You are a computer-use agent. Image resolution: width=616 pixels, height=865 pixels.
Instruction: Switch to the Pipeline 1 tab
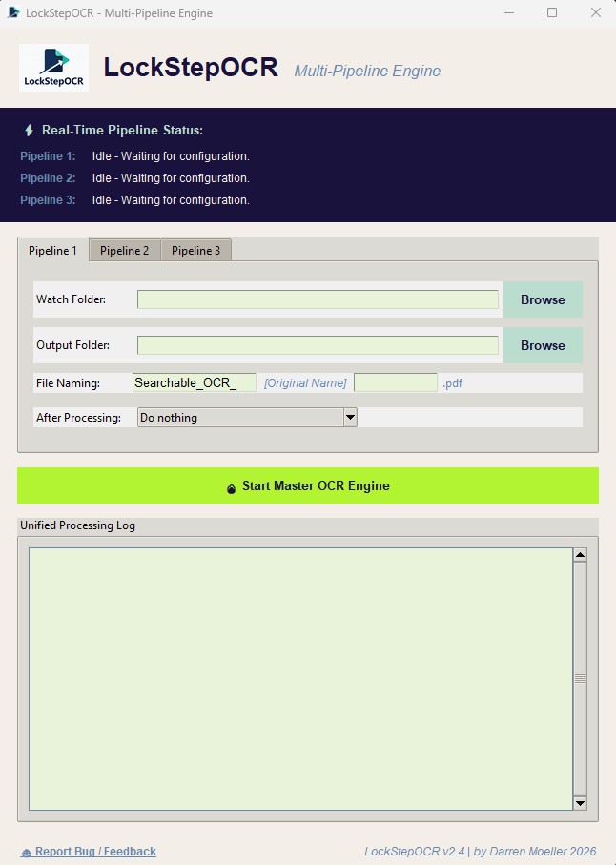point(53,251)
